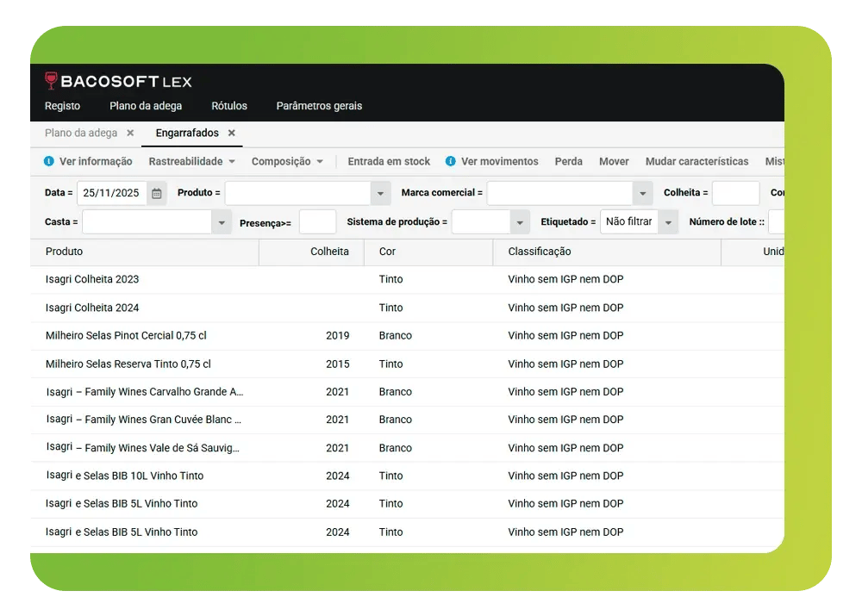Image resolution: width=862 pixels, height=616 pixels.
Task: Close the Engarrafados tab
Action: click(232, 134)
